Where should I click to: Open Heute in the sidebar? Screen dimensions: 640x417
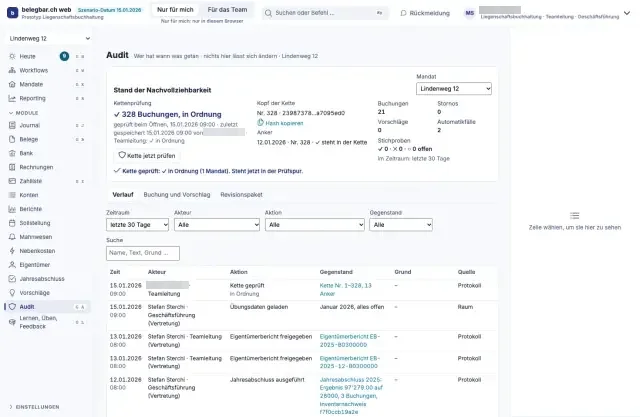tap(47, 56)
